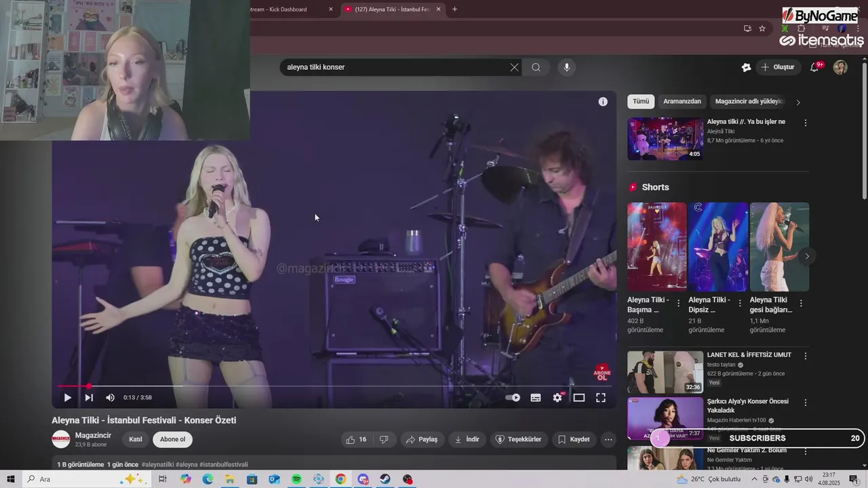The image size is (868, 488).
Task: Clear the search box text
Action: point(514,67)
